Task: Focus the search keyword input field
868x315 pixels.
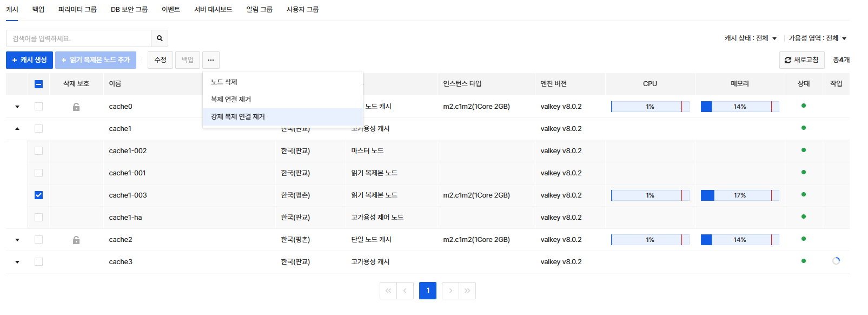Action: (x=79, y=38)
